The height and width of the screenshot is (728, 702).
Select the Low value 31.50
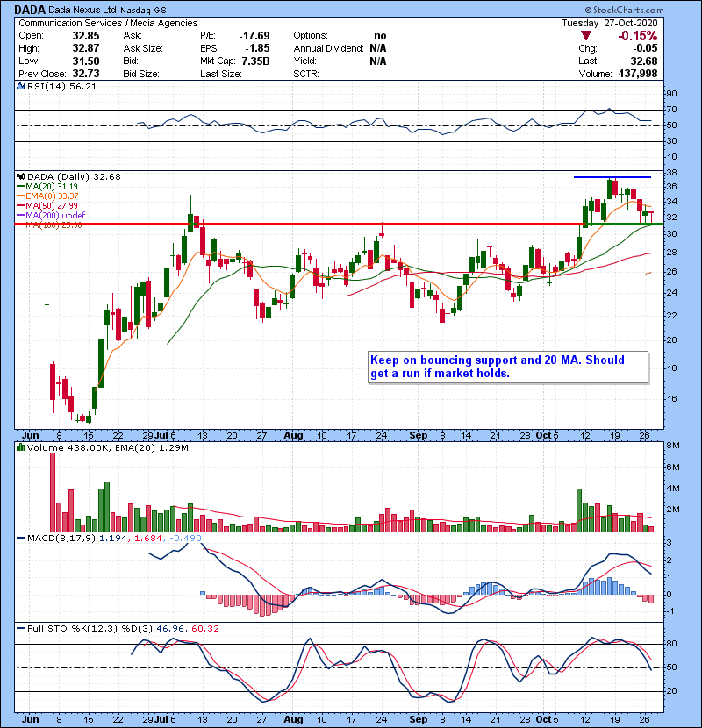pyautogui.click(x=86, y=61)
